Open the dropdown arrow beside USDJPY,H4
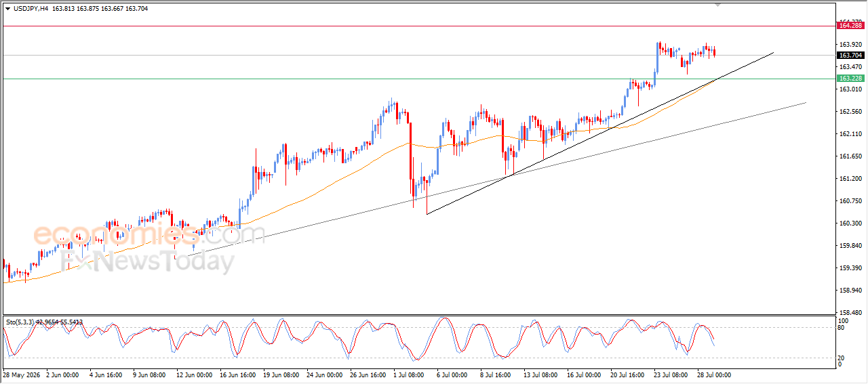The height and width of the screenshot is (384, 868). click(8, 9)
